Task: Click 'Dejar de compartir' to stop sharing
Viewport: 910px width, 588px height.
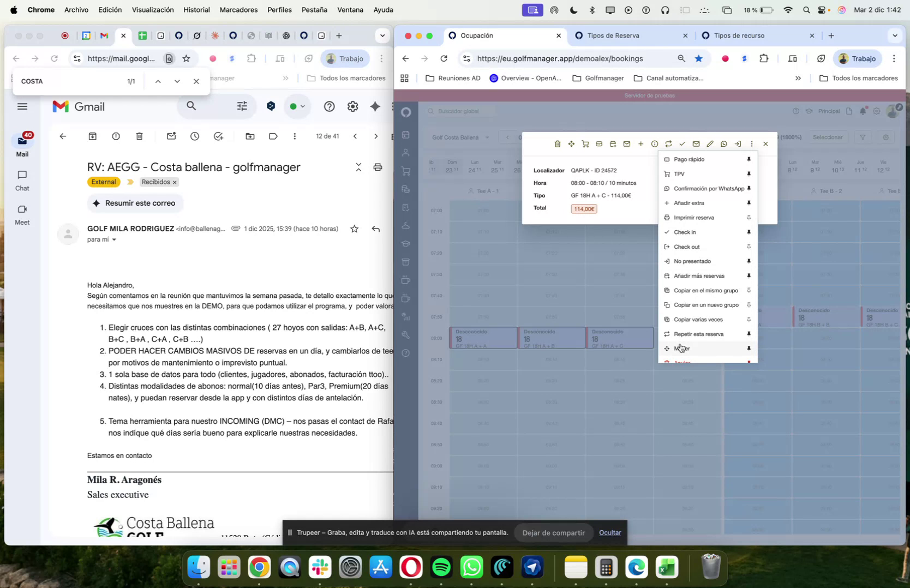Action: (553, 532)
